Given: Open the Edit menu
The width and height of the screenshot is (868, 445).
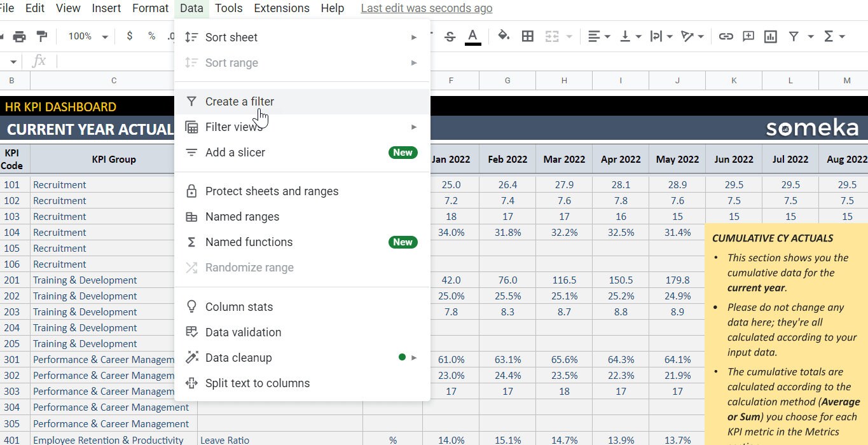Looking at the screenshot, I should pyautogui.click(x=35, y=8).
